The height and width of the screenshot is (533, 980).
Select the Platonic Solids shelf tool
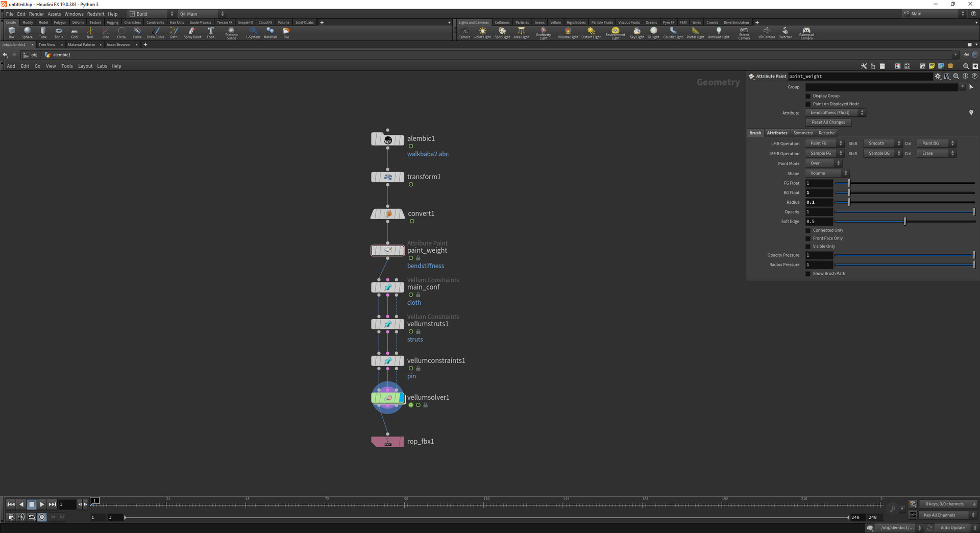(x=232, y=33)
